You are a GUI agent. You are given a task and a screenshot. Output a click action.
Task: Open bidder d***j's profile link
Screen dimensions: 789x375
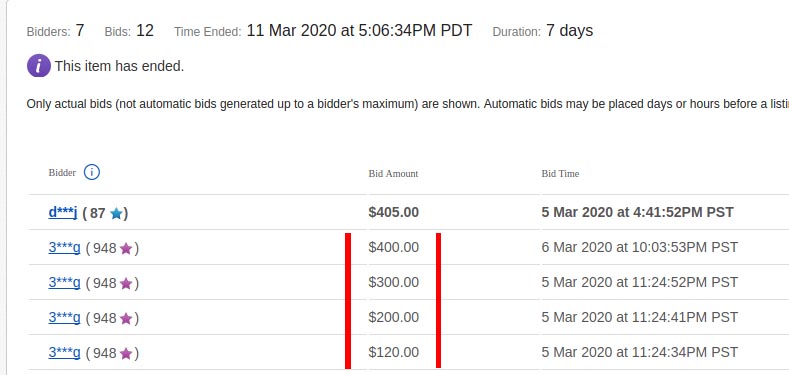coord(63,213)
